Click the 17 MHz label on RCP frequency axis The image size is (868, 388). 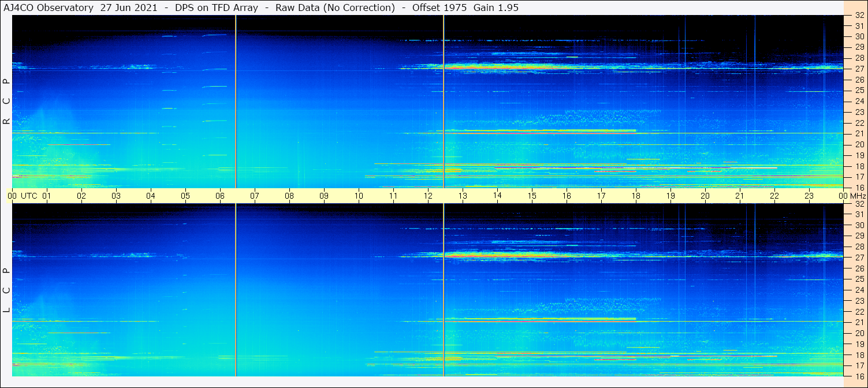click(x=859, y=177)
